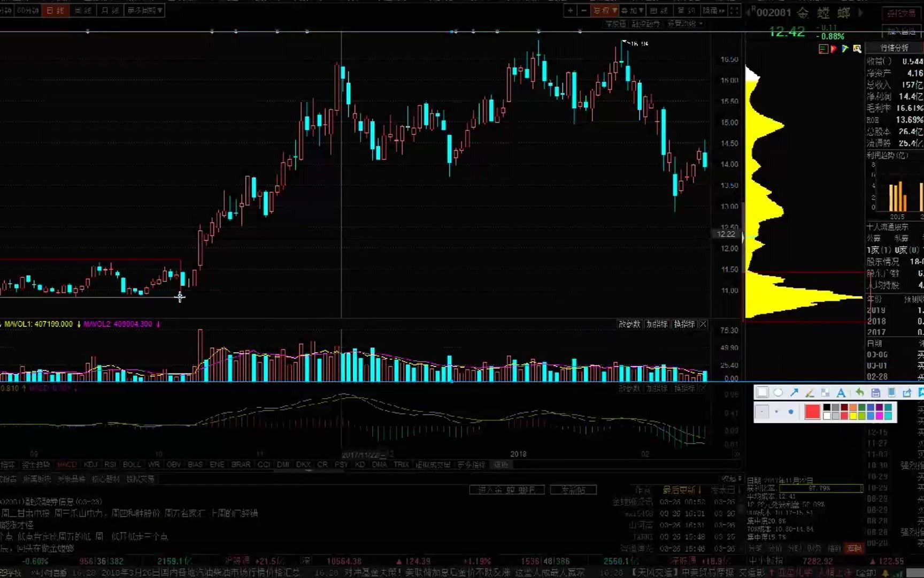This screenshot has height=578, width=924.
Task: Choose the medium stroke size dot
Action: 776,412
